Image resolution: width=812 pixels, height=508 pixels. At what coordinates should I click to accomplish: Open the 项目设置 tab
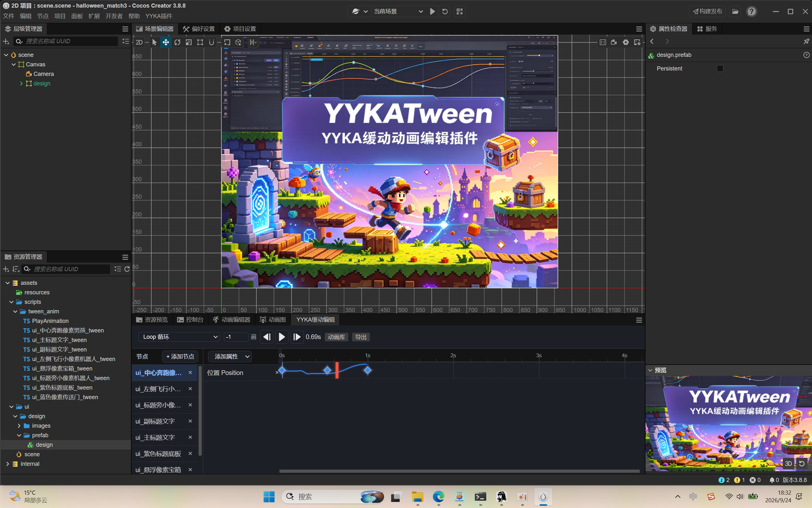(240, 29)
